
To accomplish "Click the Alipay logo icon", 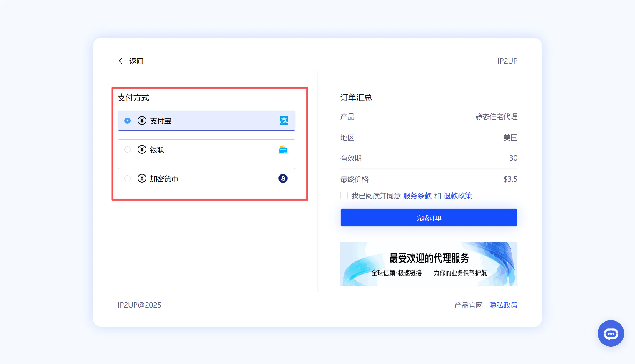I will pos(283,121).
